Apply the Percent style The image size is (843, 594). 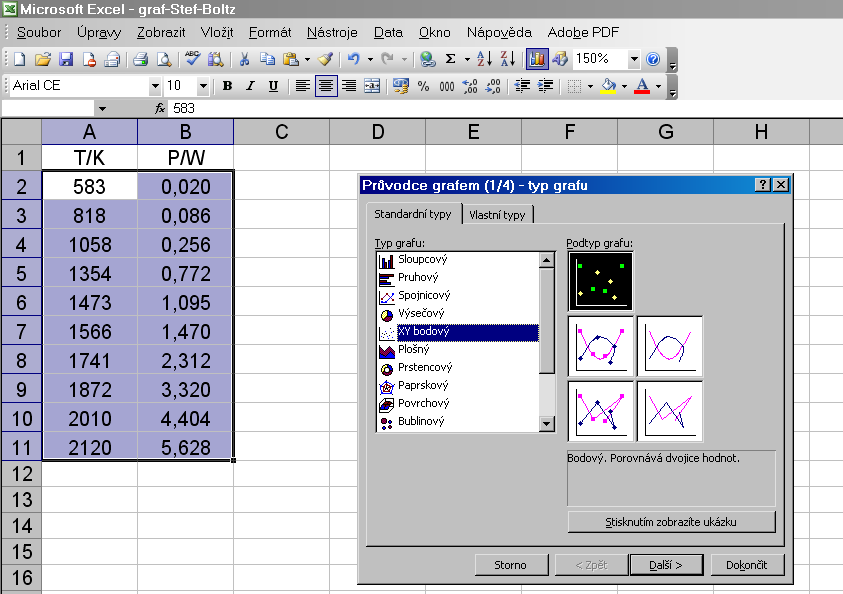(424, 86)
